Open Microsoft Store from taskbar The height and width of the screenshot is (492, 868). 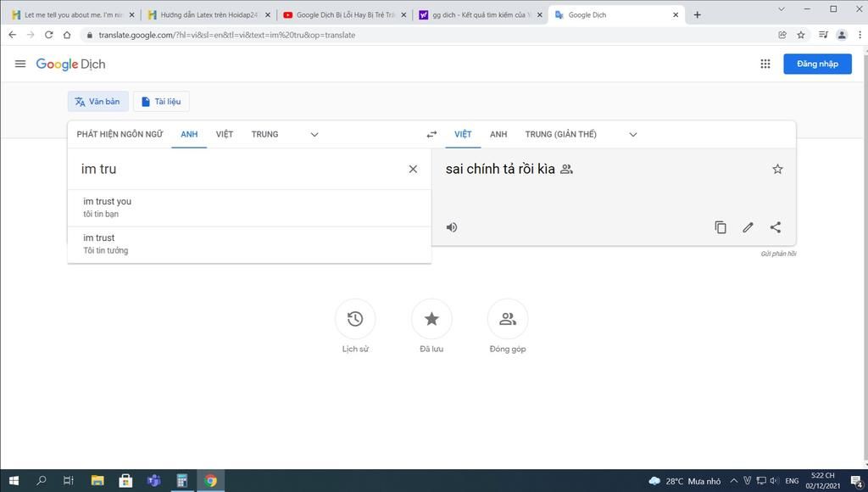point(125,480)
